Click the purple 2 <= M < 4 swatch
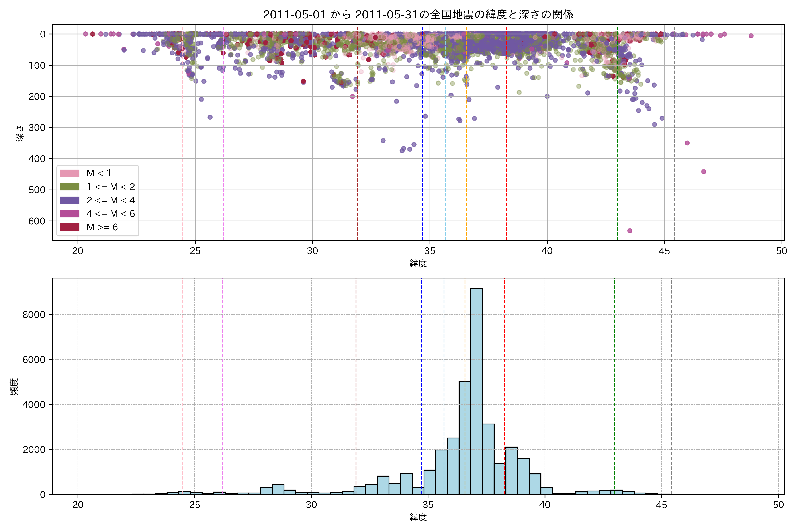 tap(70, 200)
